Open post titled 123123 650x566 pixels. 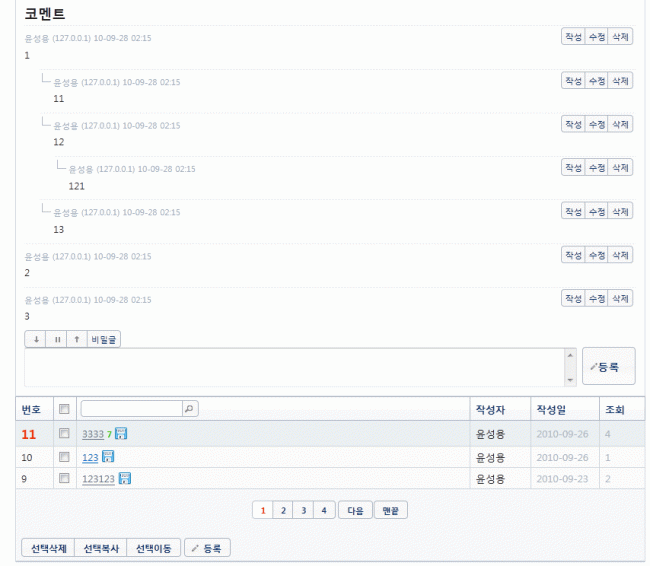point(98,479)
